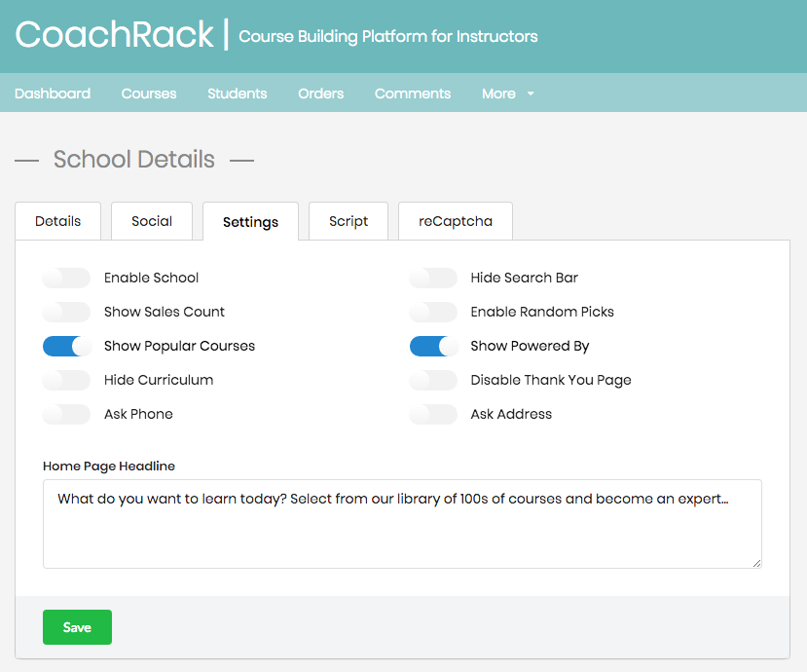This screenshot has height=672, width=807.
Task: Disable the Show Popular Courses toggle
Action: (x=66, y=347)
